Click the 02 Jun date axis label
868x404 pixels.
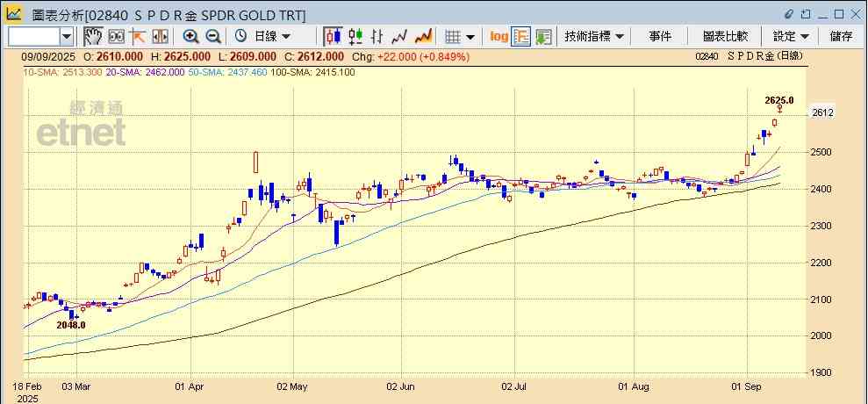point(400,386)
